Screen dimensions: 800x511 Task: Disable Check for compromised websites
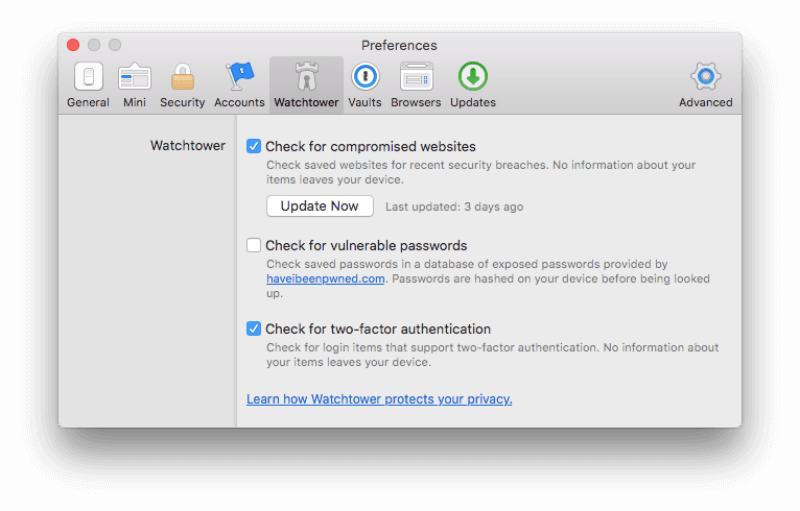254,146
